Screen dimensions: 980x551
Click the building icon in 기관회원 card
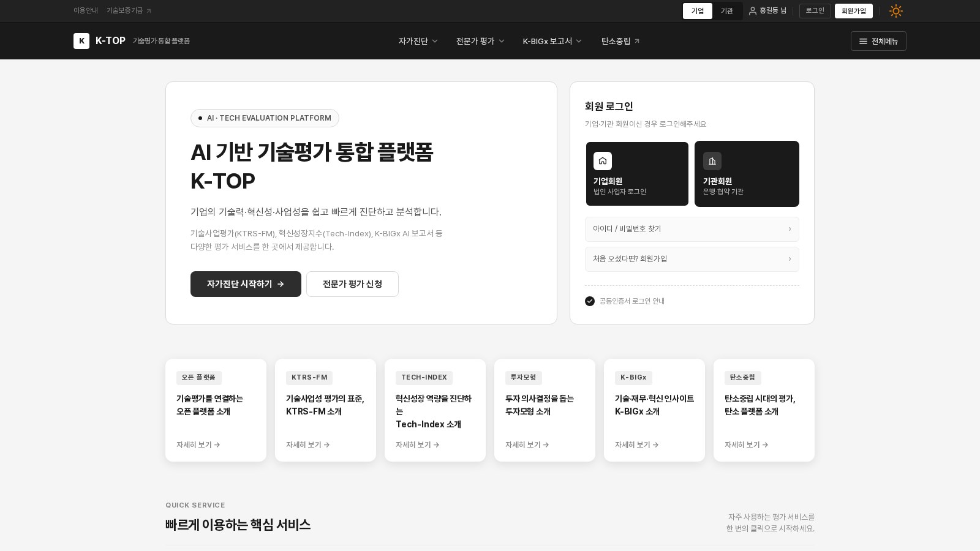(x=712, y=161)
